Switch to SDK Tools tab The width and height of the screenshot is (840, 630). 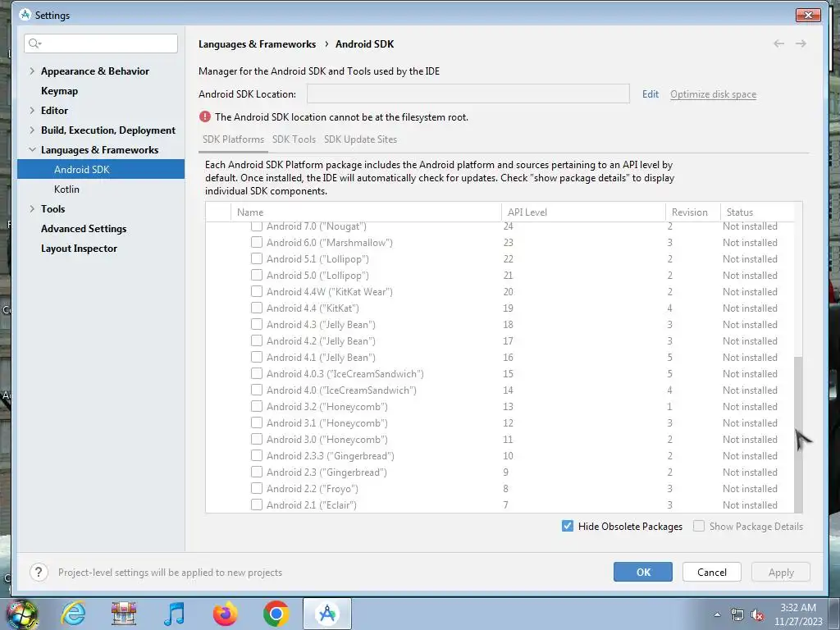coord(294,139)
